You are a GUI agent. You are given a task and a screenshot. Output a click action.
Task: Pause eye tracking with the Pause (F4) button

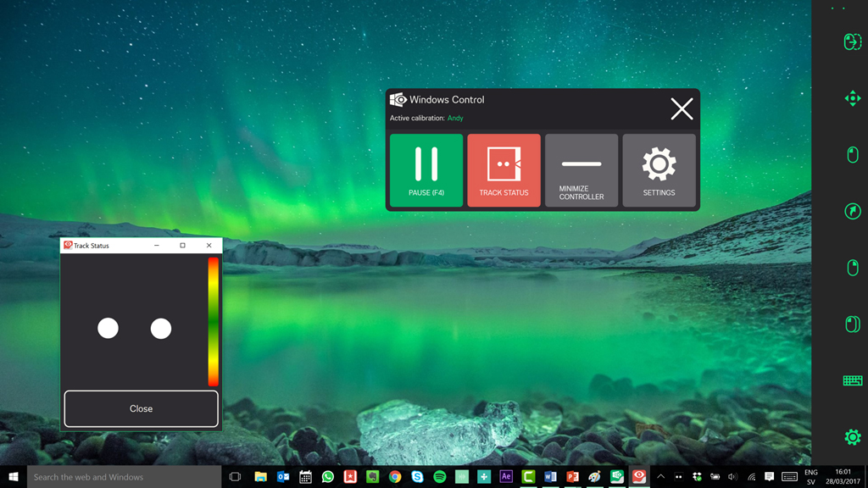pos(426,170)
